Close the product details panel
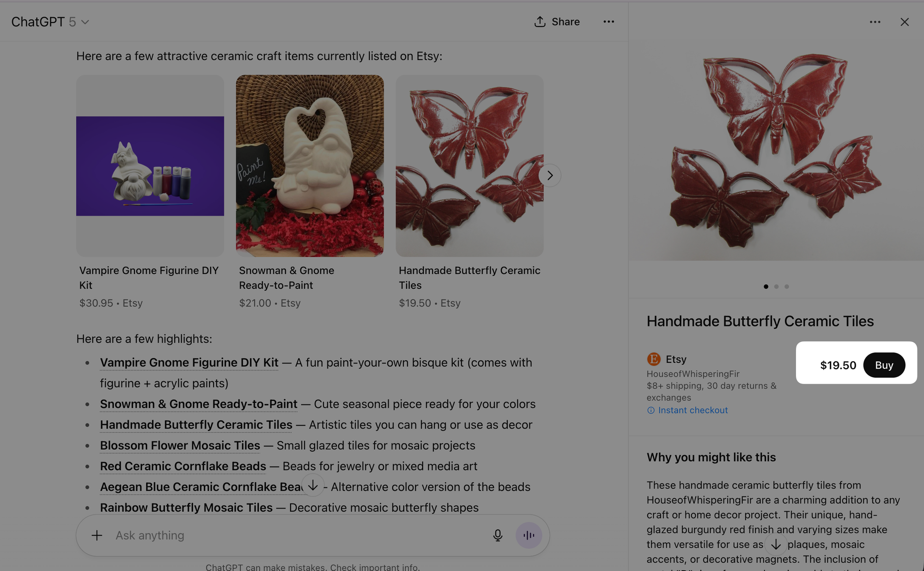 904,22
